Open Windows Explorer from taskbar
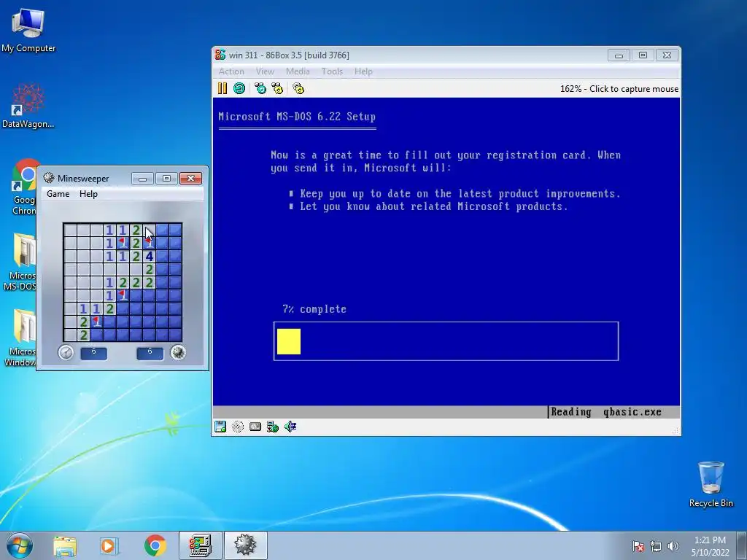This screenshot has width=747, height=560. pyautogui.click(x=65, y=545)
